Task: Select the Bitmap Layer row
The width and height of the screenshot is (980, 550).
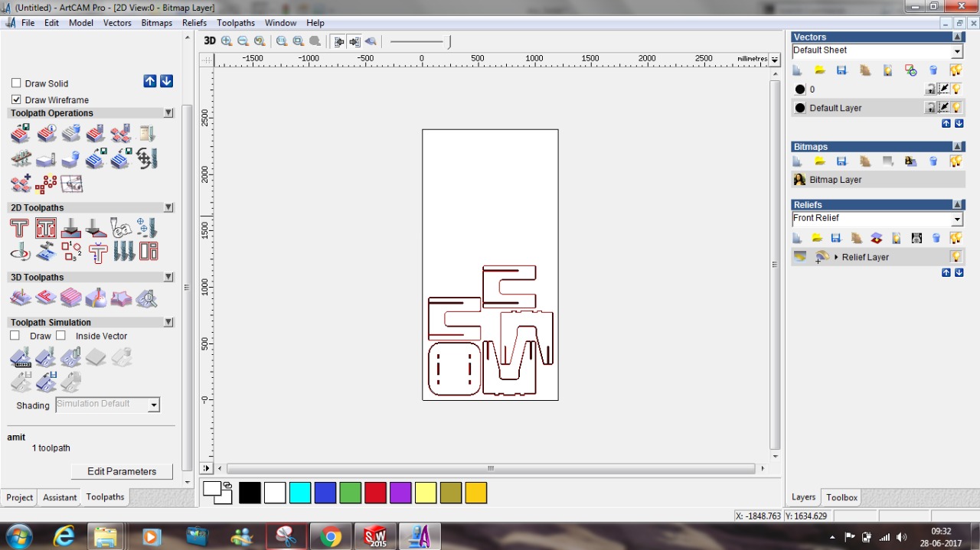Action: (x=877, y=180)
